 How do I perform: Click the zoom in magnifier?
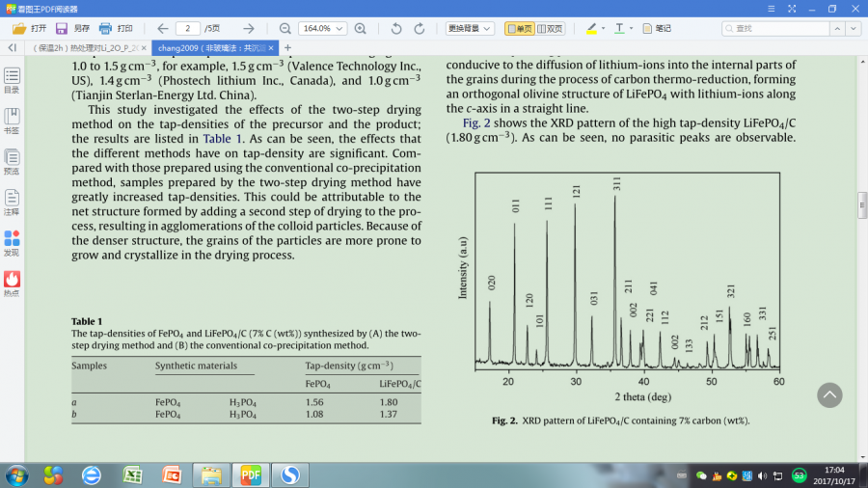click(360, 29)
